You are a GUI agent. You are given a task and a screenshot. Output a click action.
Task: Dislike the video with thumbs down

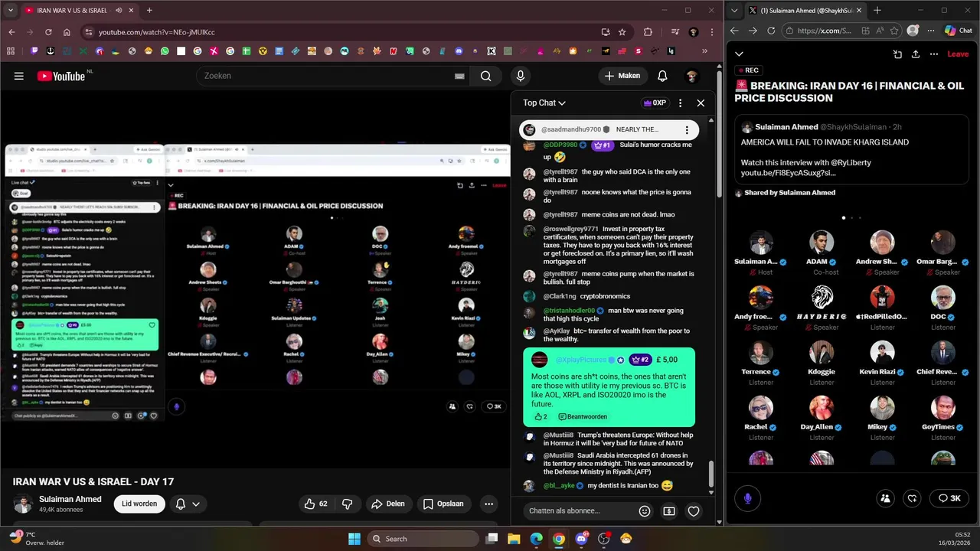(347, 504)
